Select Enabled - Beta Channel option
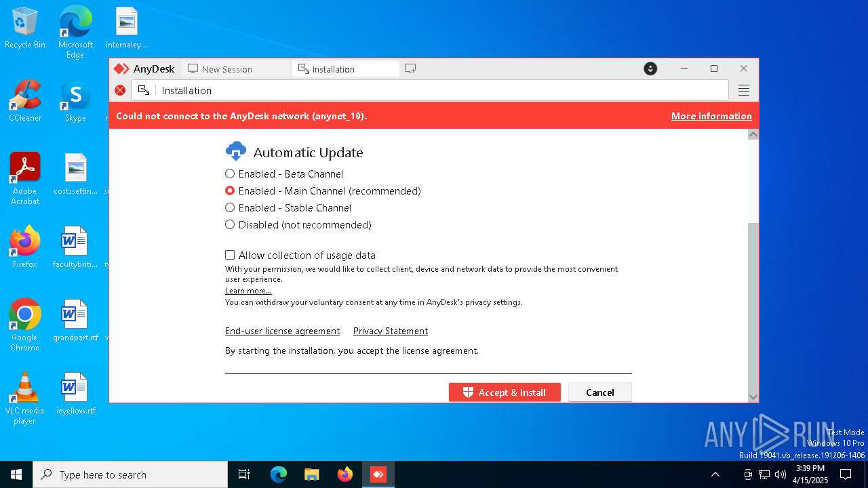 pyautogui.click(x=284, y=174)
